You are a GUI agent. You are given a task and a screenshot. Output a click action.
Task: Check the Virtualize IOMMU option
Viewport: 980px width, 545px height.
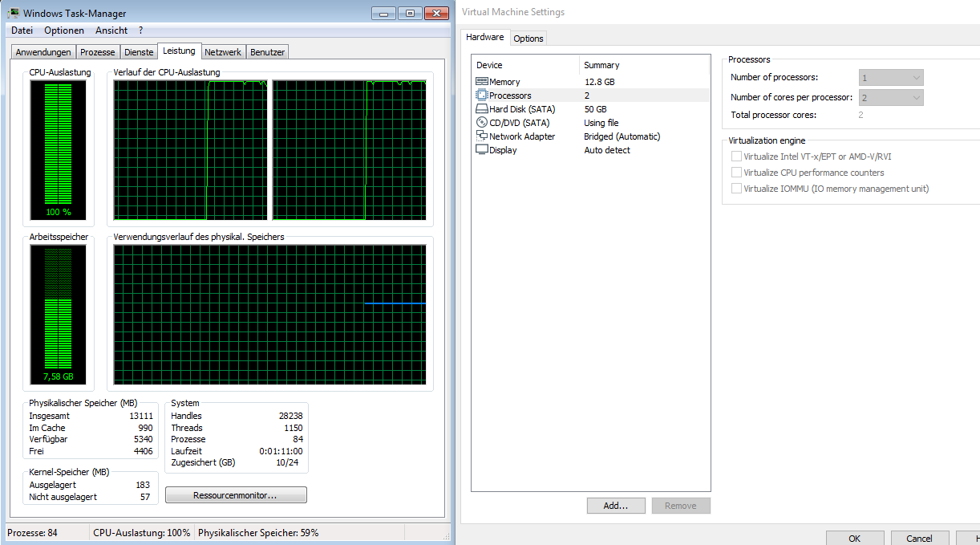736,189
